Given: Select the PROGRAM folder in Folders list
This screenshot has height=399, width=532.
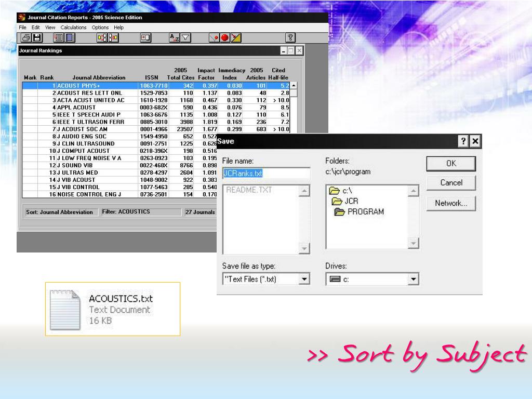Looking at the screenshot, I should [360, 212].
